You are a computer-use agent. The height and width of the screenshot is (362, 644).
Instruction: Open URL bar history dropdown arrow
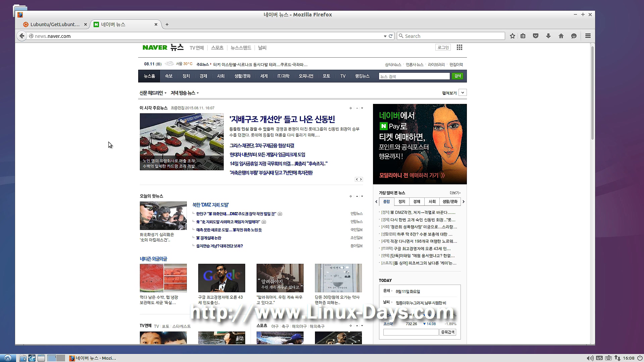click(385, 36)
